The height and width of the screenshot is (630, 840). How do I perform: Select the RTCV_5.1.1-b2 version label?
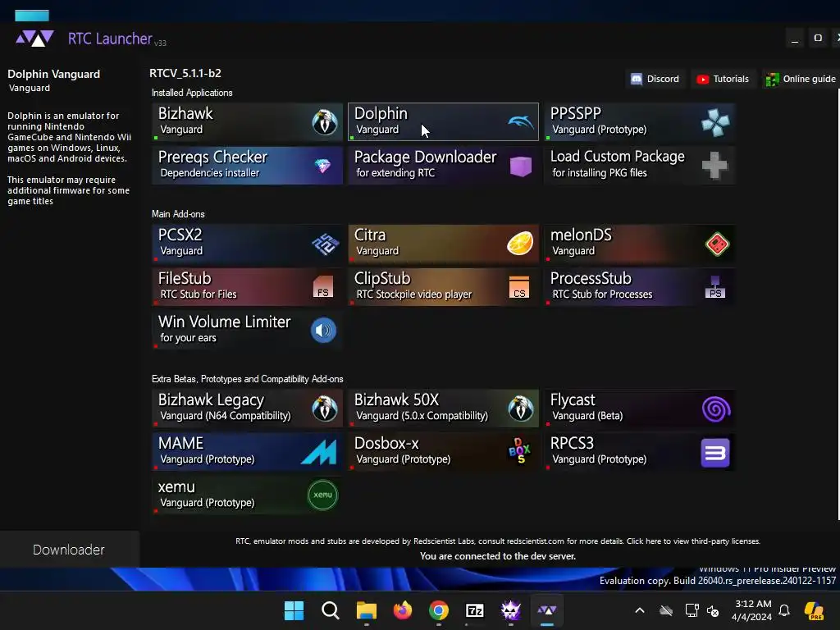point(185,73)
